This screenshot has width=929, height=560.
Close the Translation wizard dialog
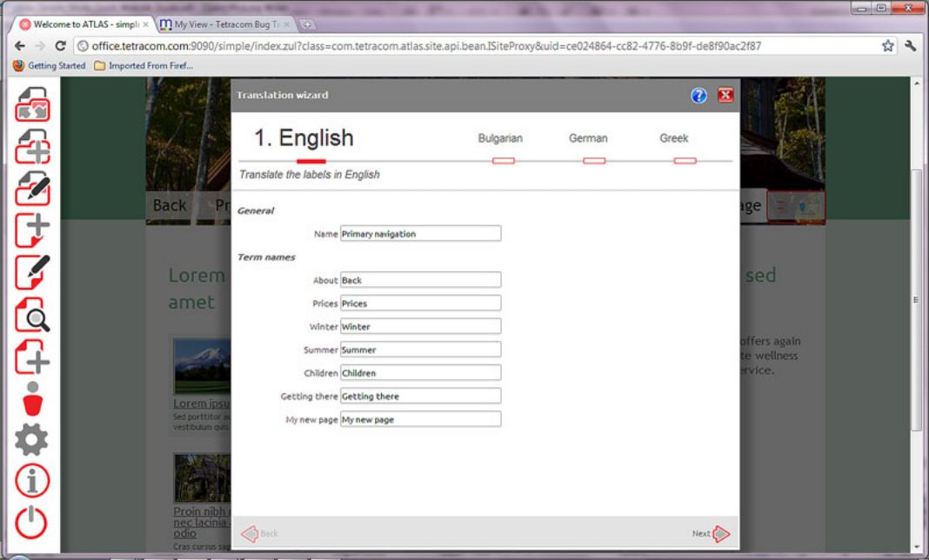click(x=725, y=96)
